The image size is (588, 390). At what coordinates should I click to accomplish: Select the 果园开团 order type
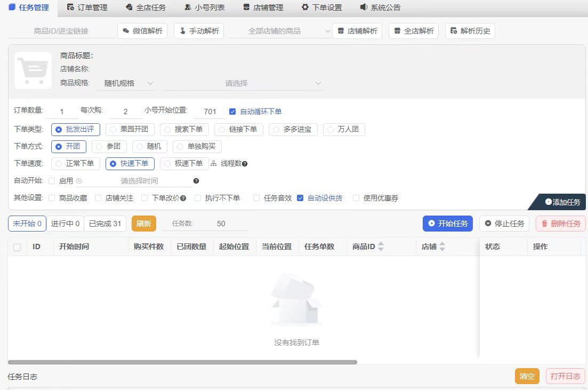click(x=130, y=130)
